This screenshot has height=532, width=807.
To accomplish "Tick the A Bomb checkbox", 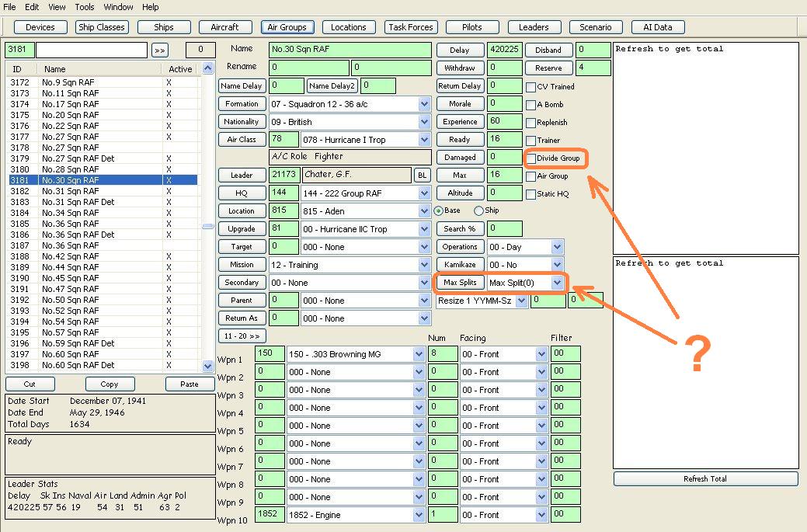I will (531, 105).
